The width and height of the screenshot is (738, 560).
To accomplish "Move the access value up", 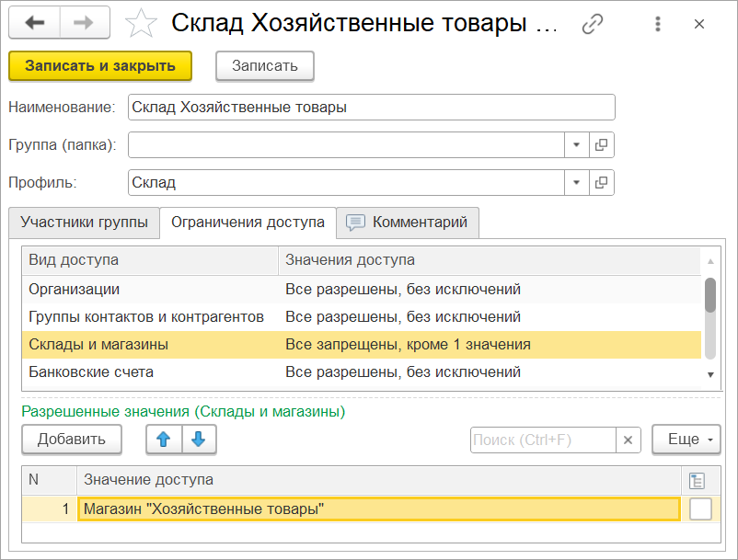I will (x=164, y=440).
